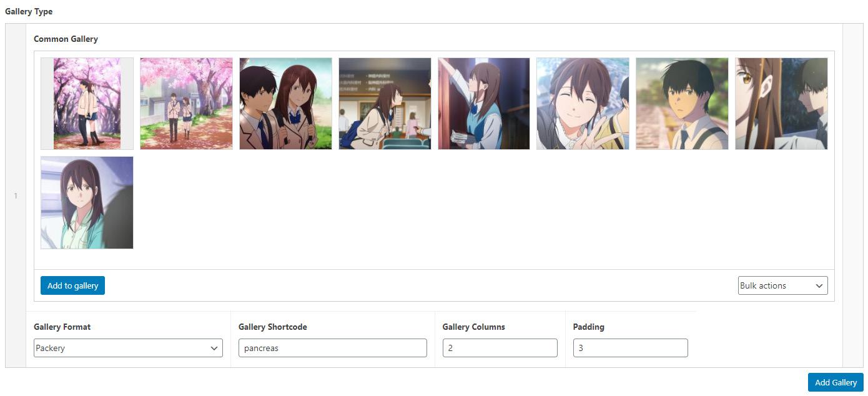868x396 pixels.
Task: Select the portrait cherry blossom couple thumbnail
Action: point(87,104)
